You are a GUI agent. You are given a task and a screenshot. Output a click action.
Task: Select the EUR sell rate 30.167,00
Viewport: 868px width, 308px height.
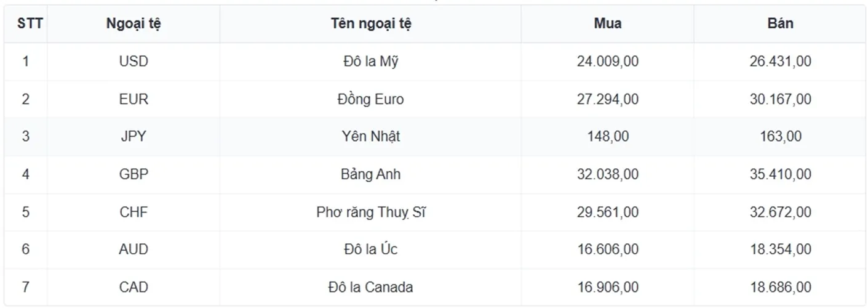pyautogui.click(x=780, y=99)
